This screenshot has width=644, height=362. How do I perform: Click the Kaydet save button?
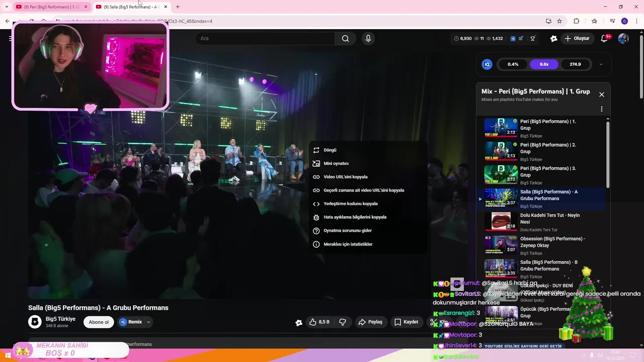407,322
